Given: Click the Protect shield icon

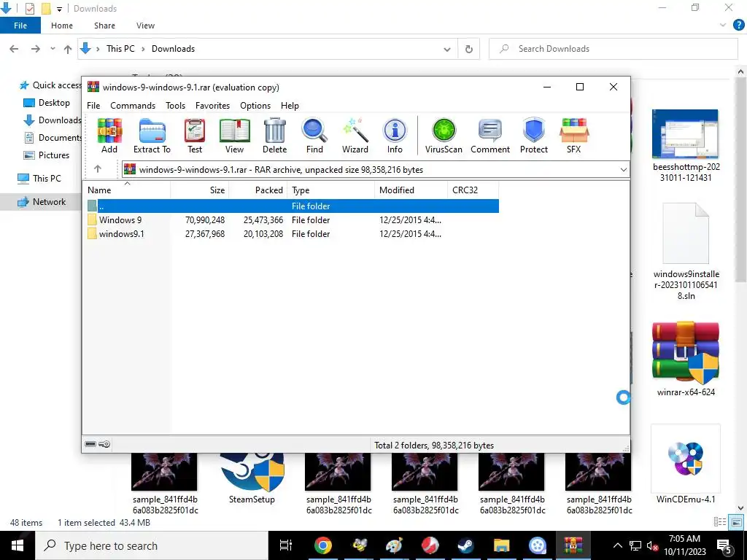Looking at the screenshot, I should (x=534, y=136).
